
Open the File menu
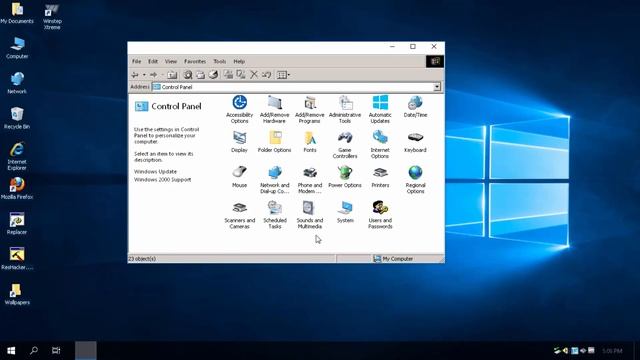coord(136,61)
